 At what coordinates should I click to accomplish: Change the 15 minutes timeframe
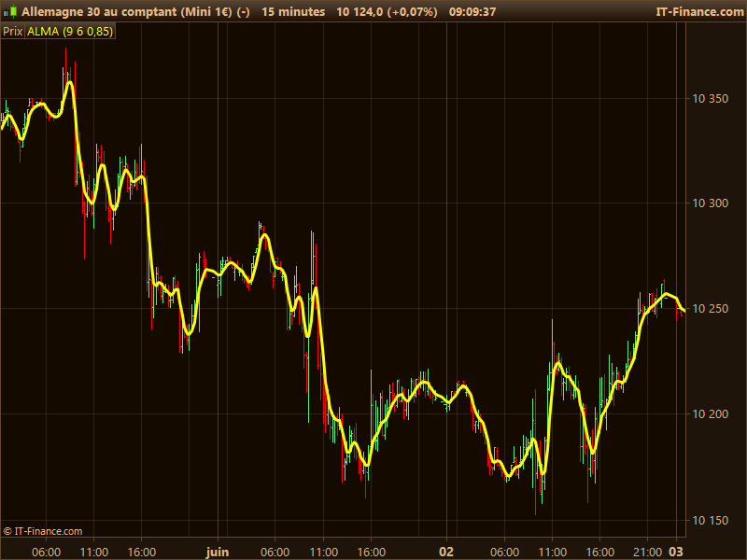[293, 11]
